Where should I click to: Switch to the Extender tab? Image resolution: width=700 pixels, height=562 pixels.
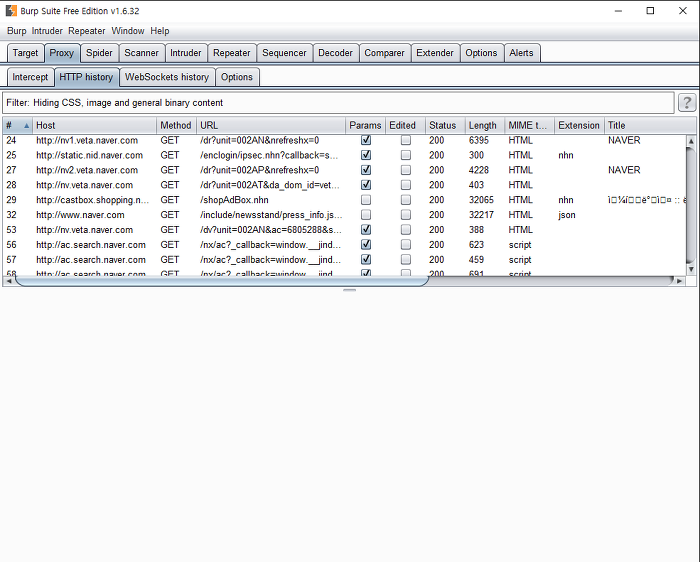click(435, 53)
